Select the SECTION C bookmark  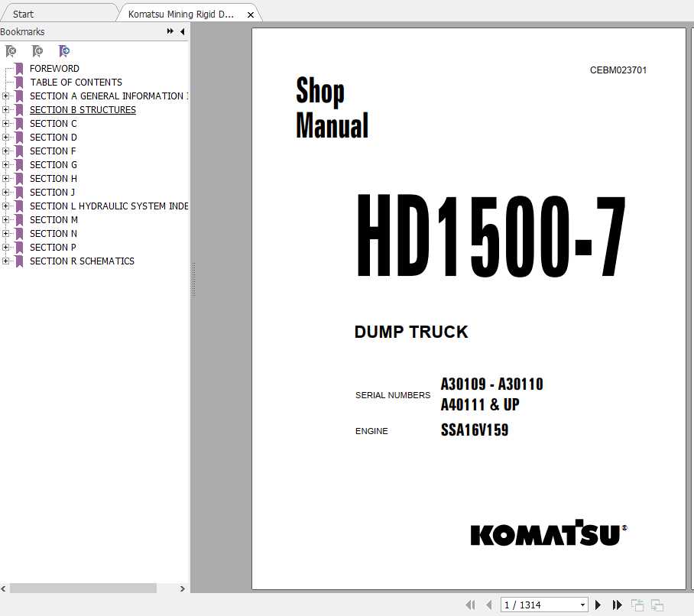pyautogui.click(x=53, y=124)
